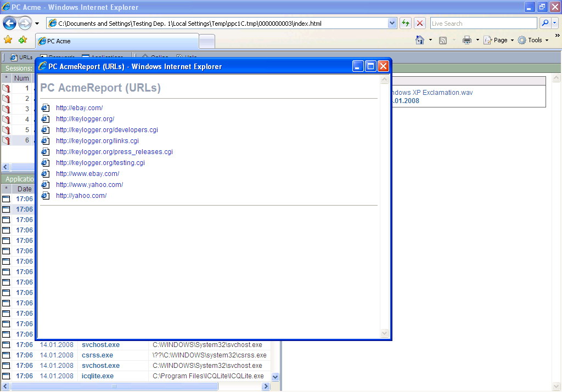The image size is (562, 392).
Task: Click the page icon beside http://ebay.com/
Action: coord(46,108)
